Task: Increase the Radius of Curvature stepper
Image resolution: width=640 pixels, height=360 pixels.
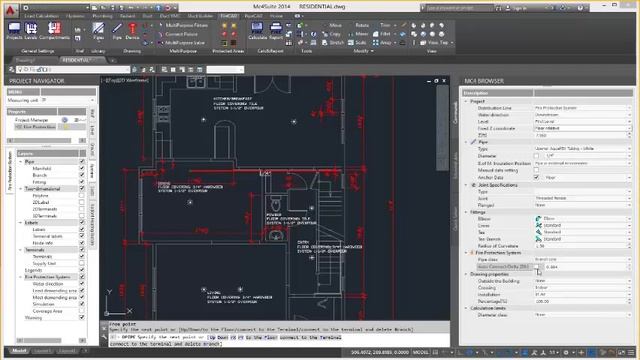Action: [629, 244]
